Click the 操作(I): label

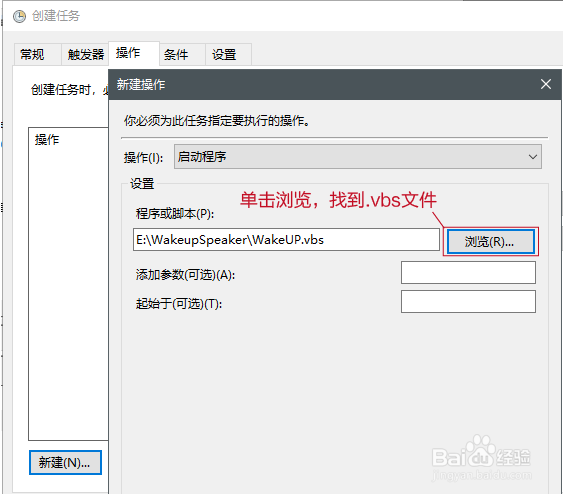143,157
